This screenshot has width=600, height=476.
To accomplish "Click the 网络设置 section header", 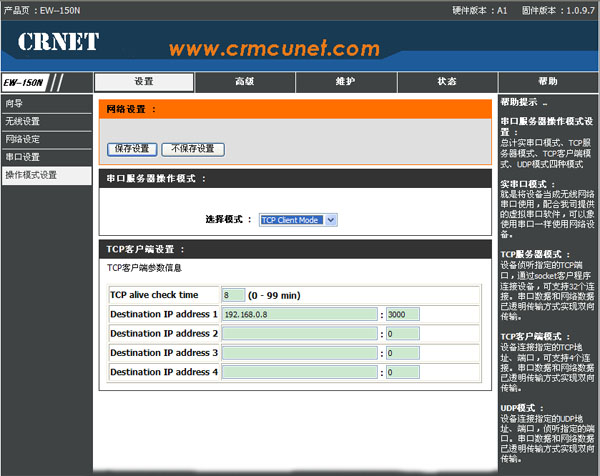I will pyautogui.click(x=295, y=109).
